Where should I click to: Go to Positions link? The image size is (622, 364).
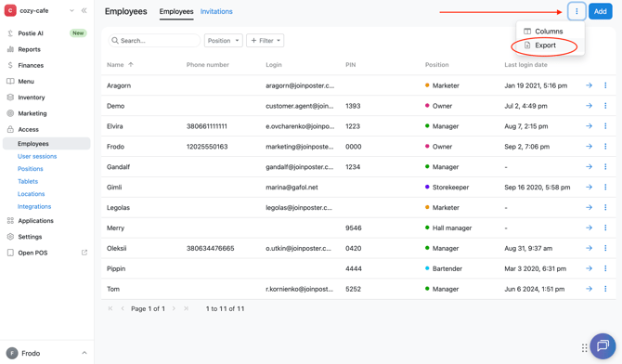click(x=30, y=169)
